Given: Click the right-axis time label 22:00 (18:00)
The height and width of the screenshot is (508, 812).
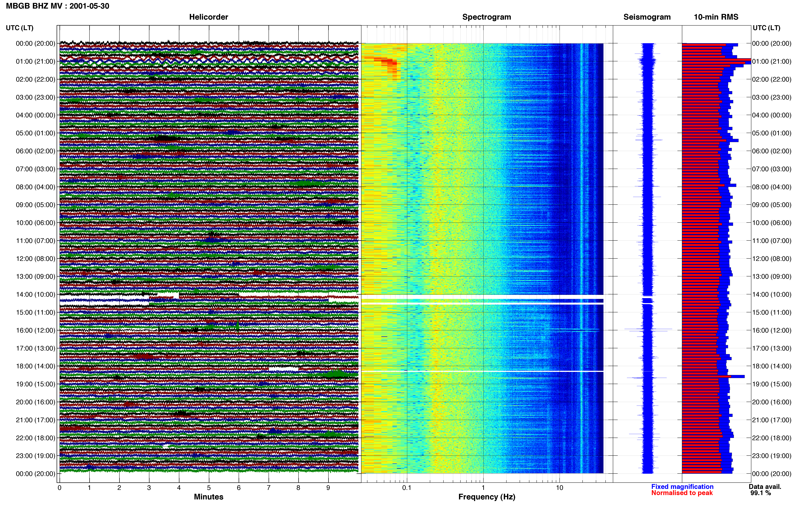Looking at the screenshot, I should [x=772, y=438].
